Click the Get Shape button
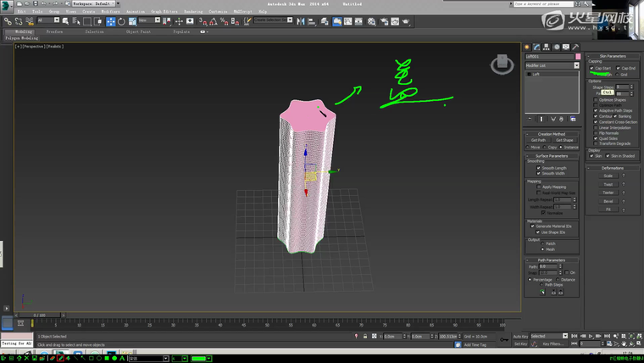 point(564,140)
